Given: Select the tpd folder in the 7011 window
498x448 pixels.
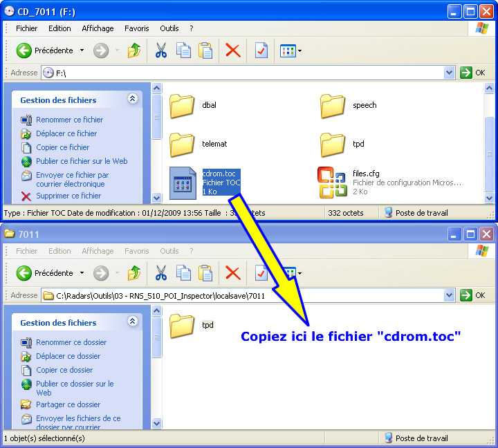Looking at the screenshot, I should [x=183, y=324].
